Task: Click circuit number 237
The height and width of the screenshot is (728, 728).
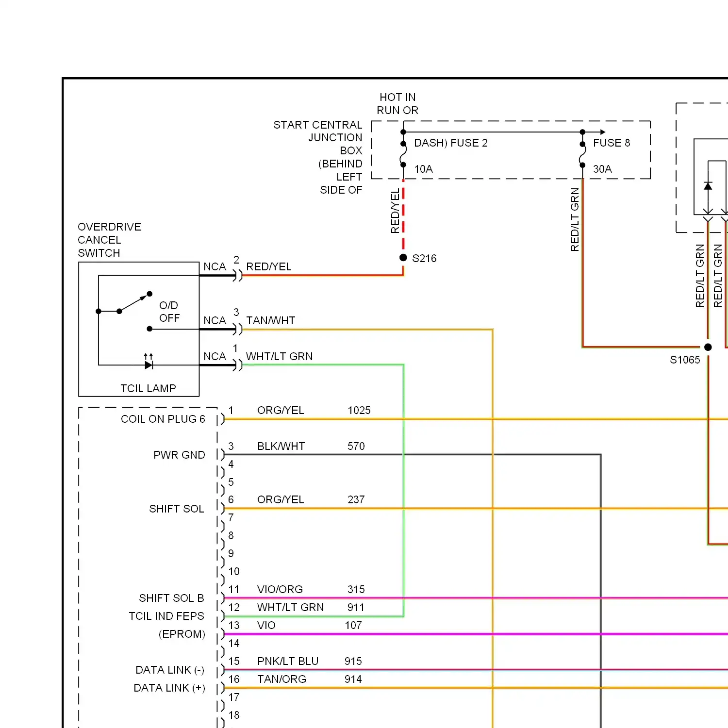Action: click(x=356, y=499)
